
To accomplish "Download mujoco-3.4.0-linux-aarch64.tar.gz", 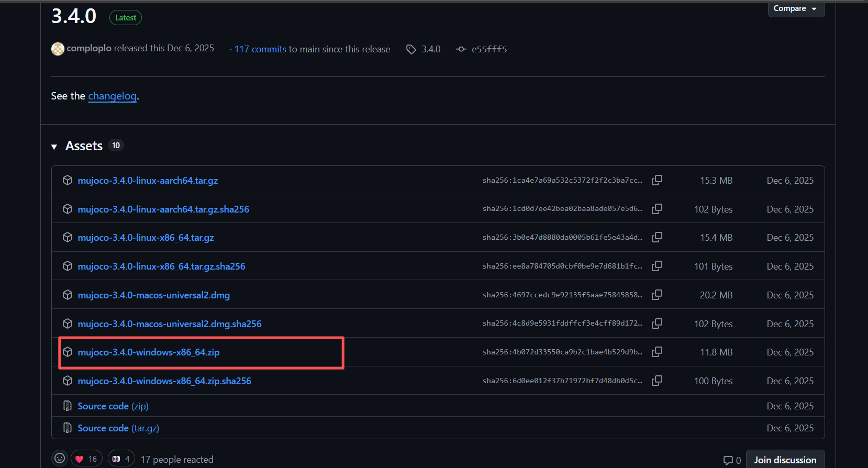I will click(148, 181).
